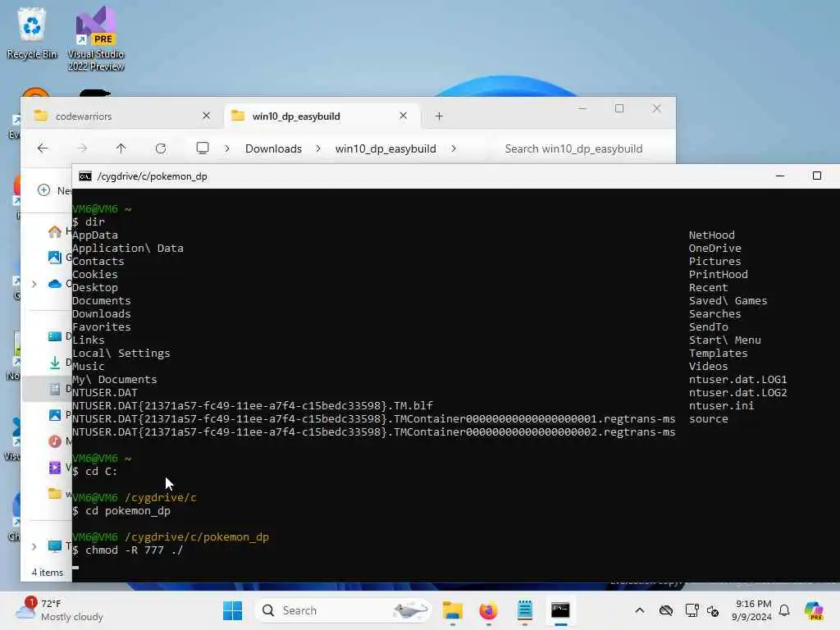The height and width of the screenshot is (630, 840).
Task: Minimize the Cygwin terminal window
Action: [x=780, y=176]
